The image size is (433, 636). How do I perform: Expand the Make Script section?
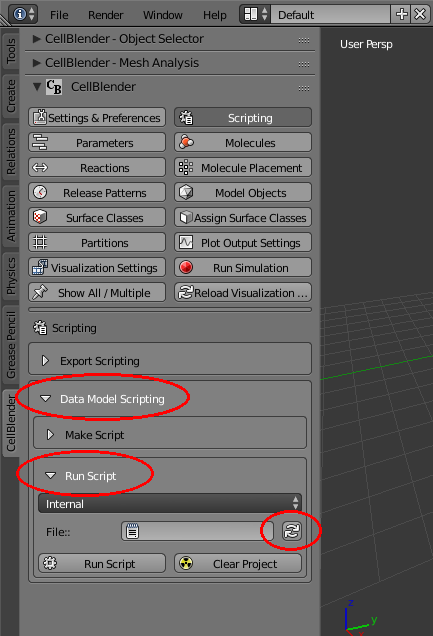(x=50, y=435)
